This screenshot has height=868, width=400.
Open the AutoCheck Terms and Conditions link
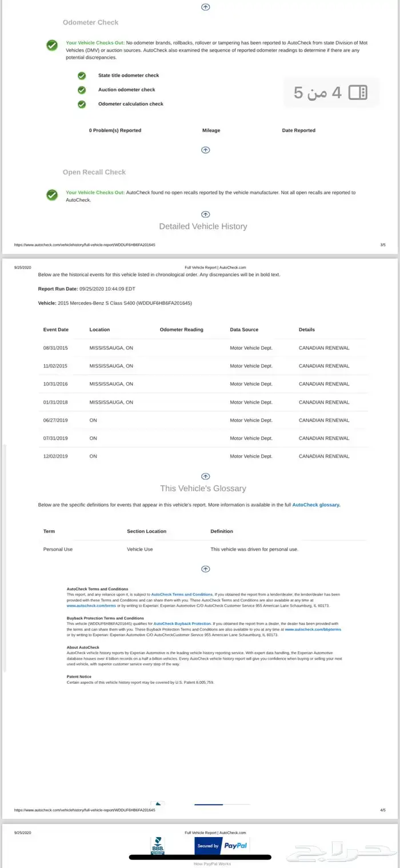[182, 595]
